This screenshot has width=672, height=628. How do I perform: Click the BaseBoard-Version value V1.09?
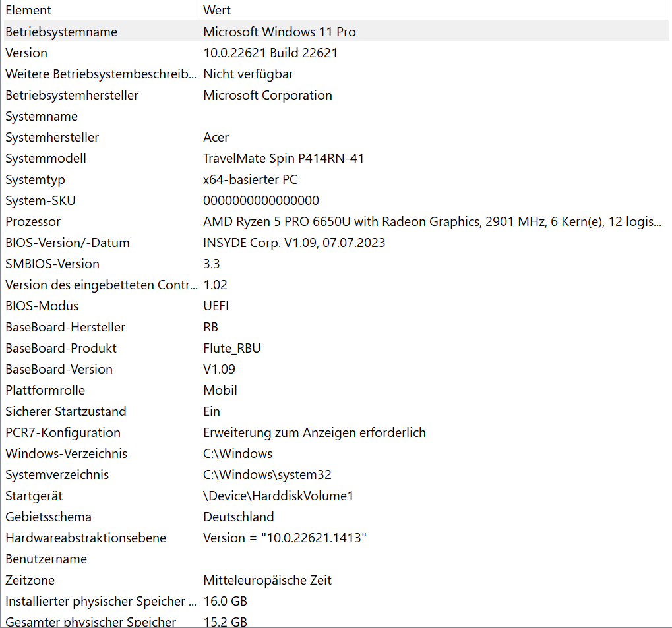(219, 369)
